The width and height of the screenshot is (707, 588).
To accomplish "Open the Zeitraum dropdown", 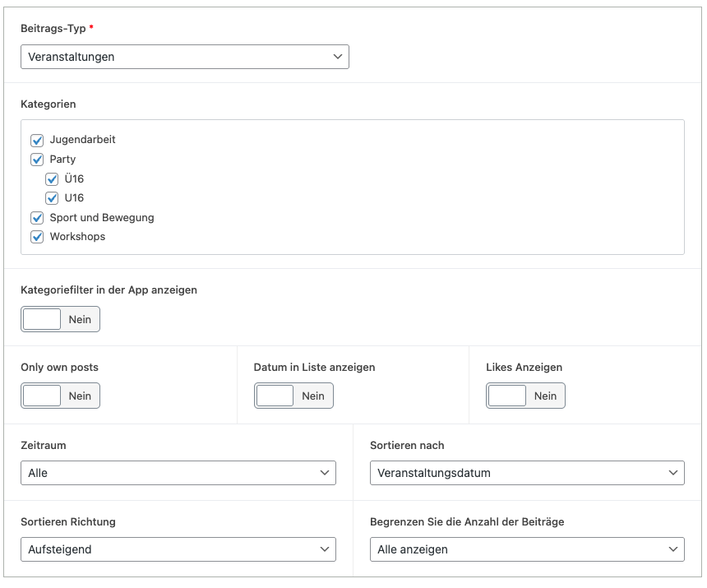I will click(178, 473).
